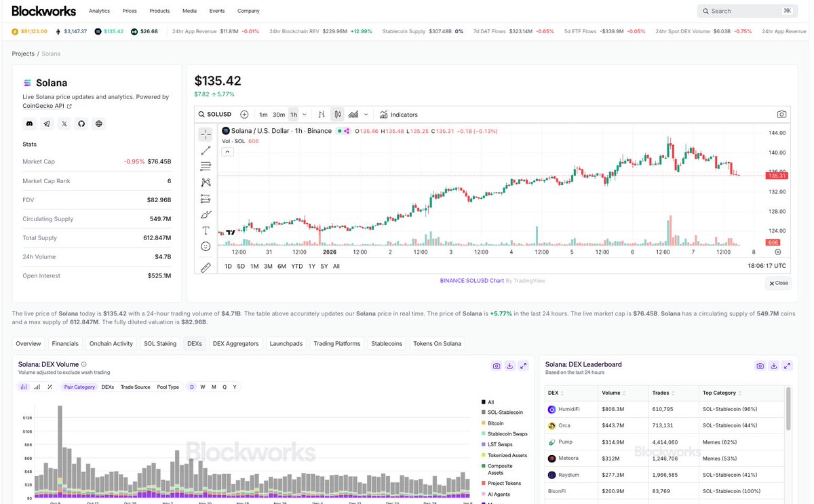Click the Close button below the chart
The height and width of the screenshot is (504, 814).
click(778, 283)
